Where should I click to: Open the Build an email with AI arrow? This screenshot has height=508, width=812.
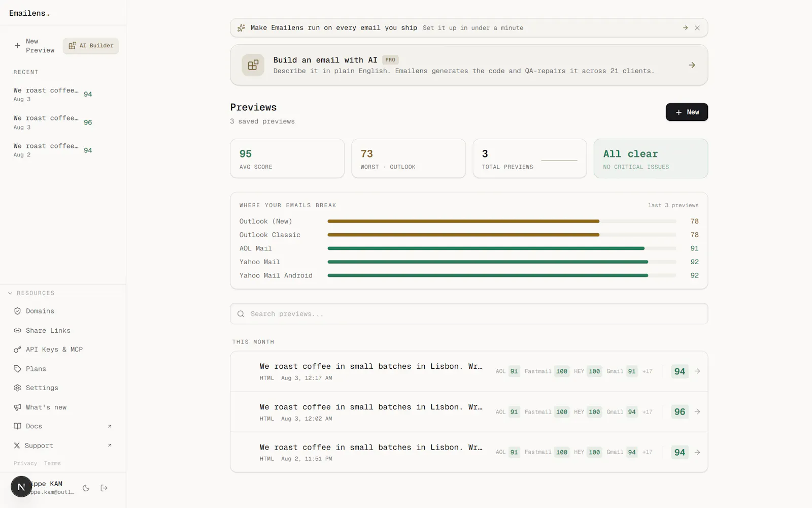692,65
